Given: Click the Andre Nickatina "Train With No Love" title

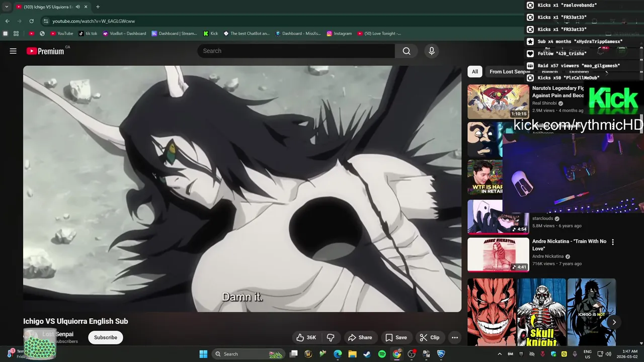Looking at the screenshot, I should (569, 245).
